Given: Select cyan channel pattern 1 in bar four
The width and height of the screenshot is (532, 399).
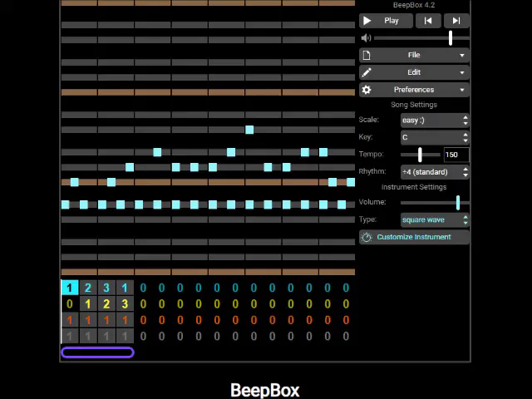Looking at the screenshot, I should [x=125, y=288].
